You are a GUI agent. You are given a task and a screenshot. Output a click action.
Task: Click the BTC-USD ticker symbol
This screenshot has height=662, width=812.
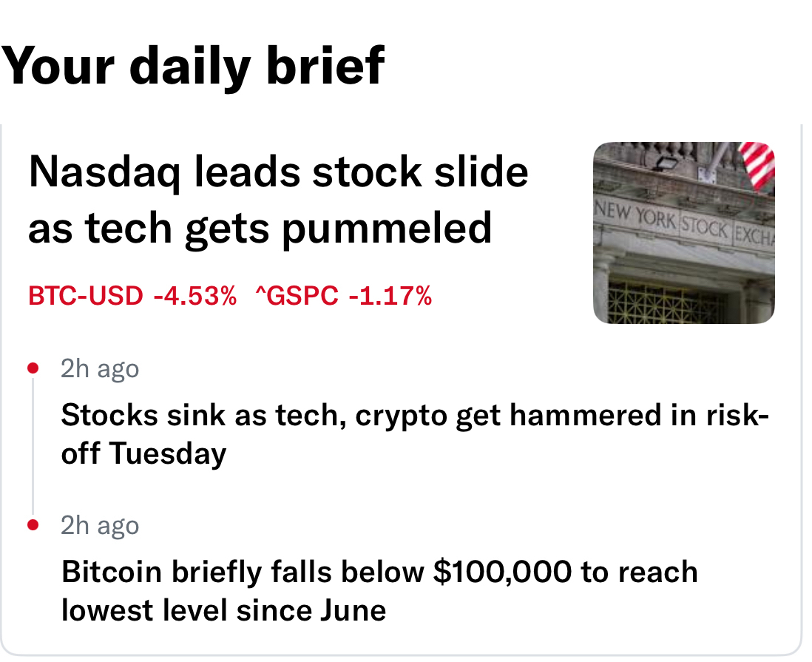(85, 297)
